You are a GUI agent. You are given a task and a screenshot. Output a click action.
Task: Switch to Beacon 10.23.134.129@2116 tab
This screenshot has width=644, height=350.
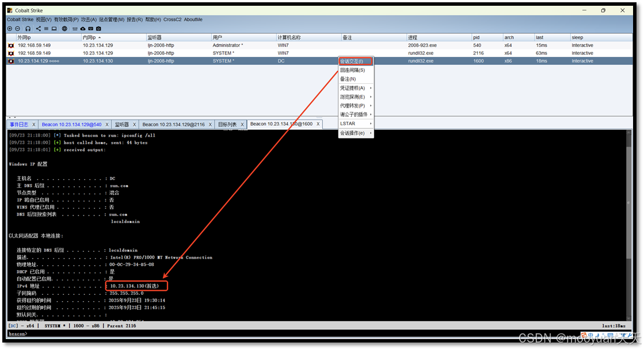[x=173, y=124]
